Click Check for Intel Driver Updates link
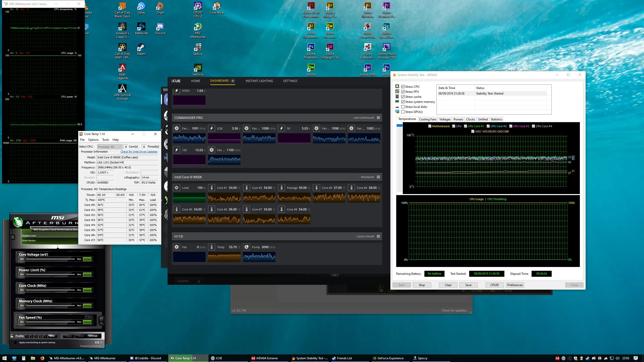The image size is (644, 362). click(x=139, y=152)
